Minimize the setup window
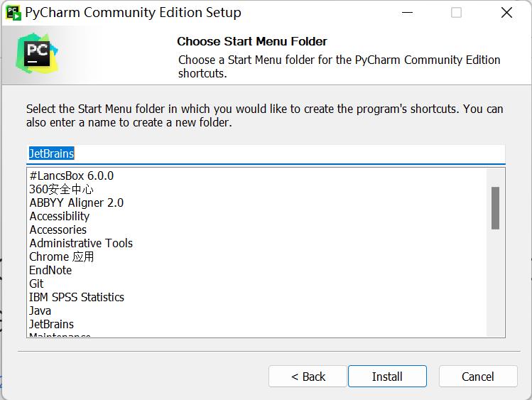Viewport: 532px width, 400px height. (408, 13)
